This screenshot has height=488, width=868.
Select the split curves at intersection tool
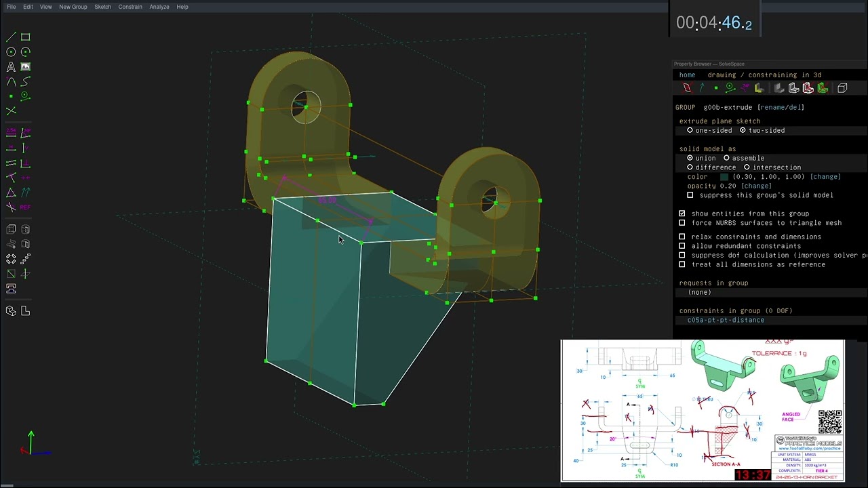pyautogui.click(x=11, y=110)
